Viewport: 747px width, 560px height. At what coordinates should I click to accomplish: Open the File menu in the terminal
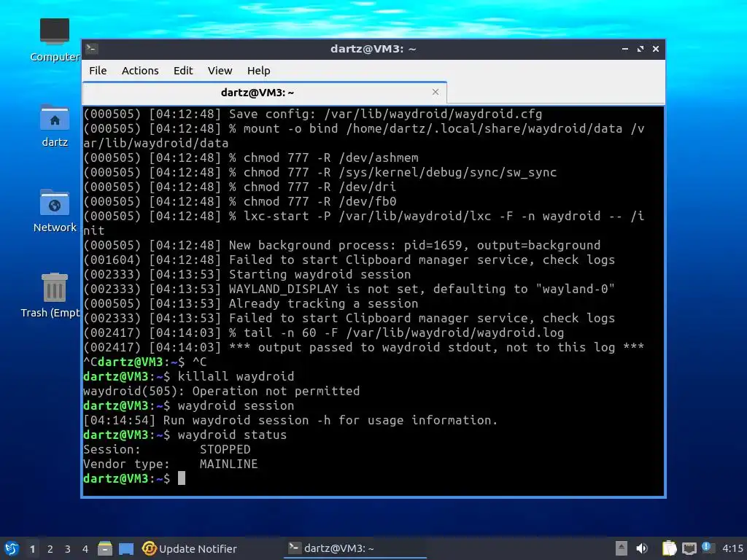[98, 71]
